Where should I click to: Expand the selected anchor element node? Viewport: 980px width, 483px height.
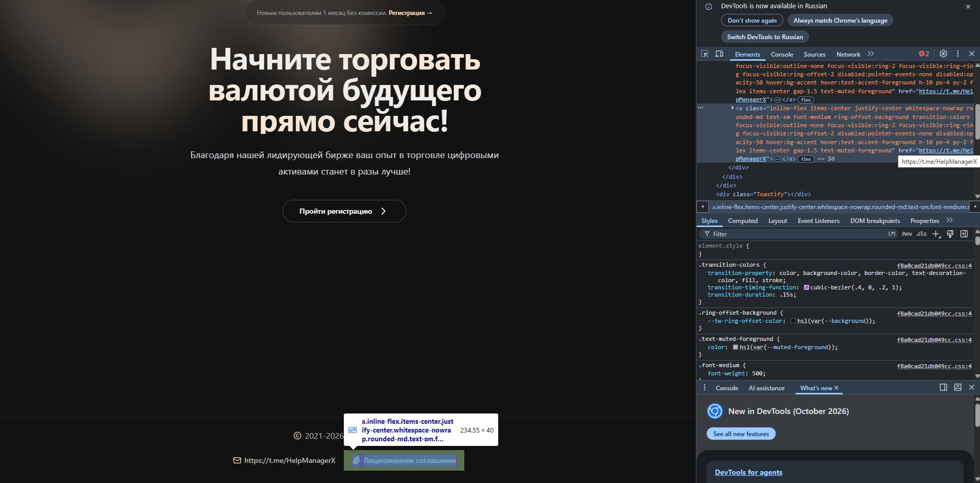(732, 108)
